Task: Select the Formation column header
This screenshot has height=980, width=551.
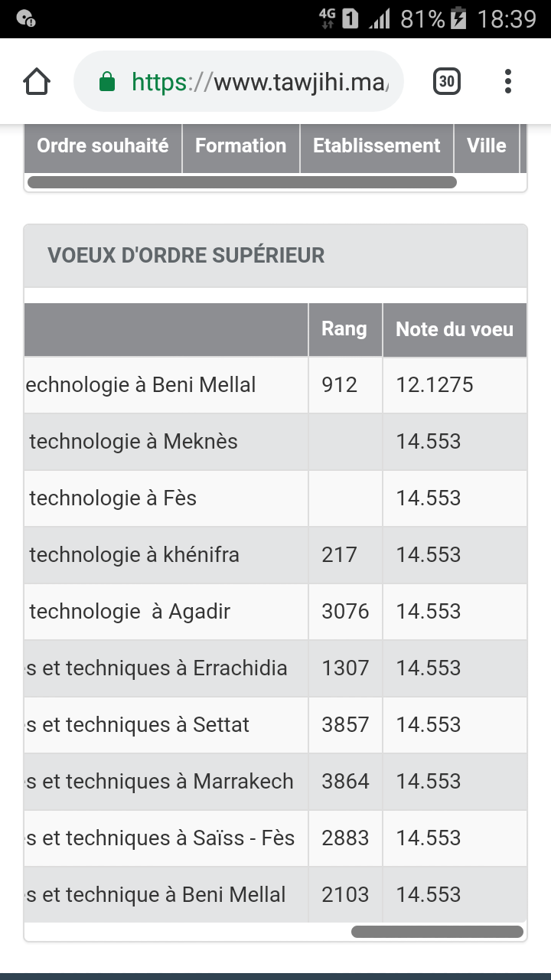Action: [x=240, y=145]
